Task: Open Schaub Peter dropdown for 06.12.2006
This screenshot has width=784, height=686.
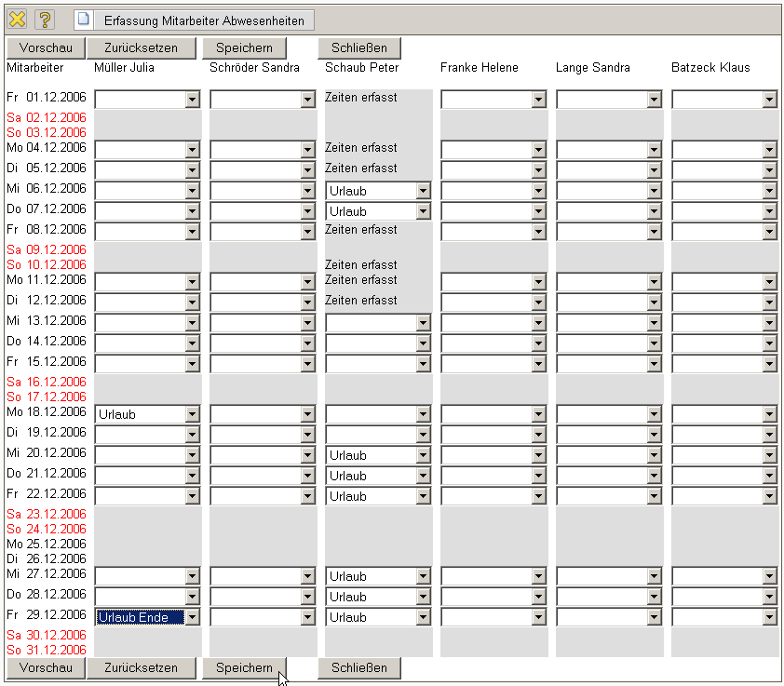Action: 423,191
